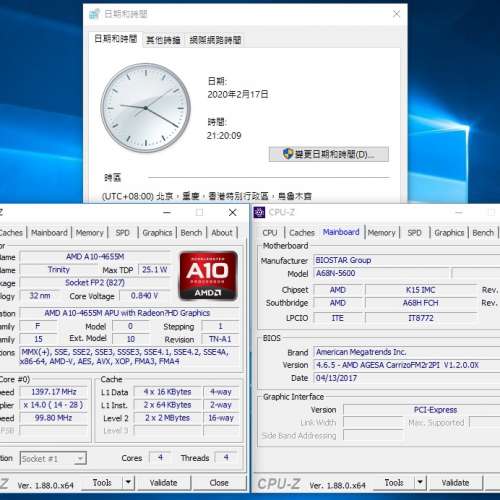The image size is (500, 500).
Task: Expand the Socket #1 selection combo box
Action: [x=53, y=459]
